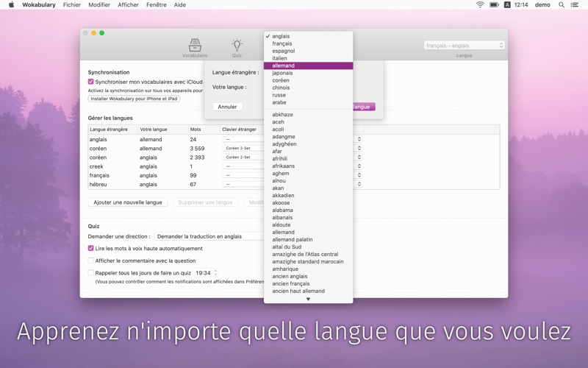
Task: Select amazighe standard marocain entry
Action: pos(308,261)
